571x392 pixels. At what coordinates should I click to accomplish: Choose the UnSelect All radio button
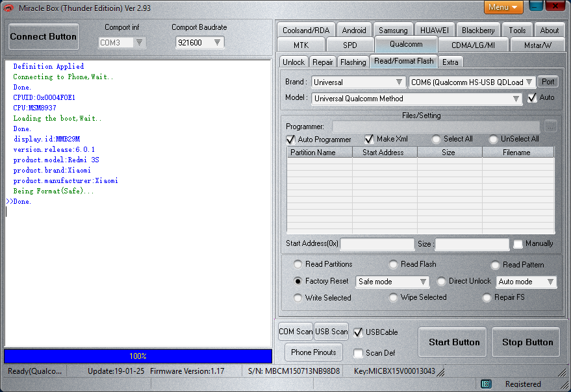click(493, 139)
